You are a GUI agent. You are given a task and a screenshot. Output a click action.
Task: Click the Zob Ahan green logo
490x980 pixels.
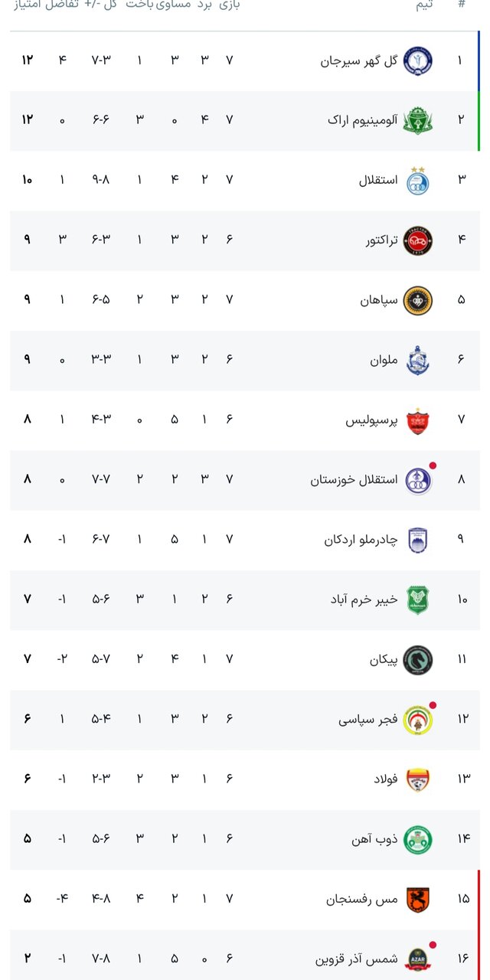[417, 839]
